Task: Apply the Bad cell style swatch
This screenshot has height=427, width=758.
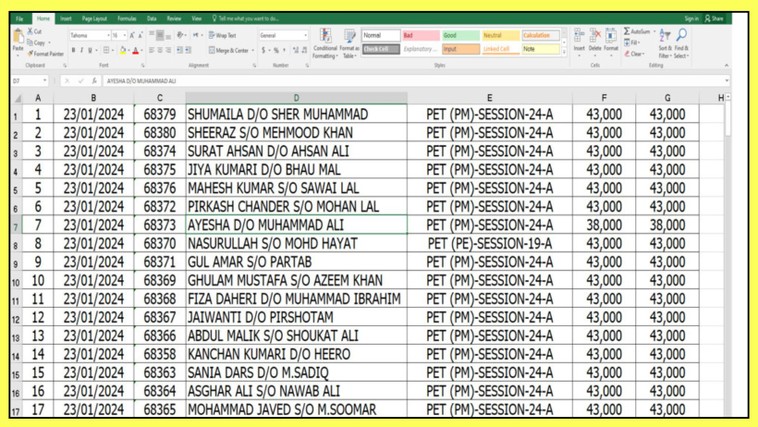Action: [x=419, y=35]
